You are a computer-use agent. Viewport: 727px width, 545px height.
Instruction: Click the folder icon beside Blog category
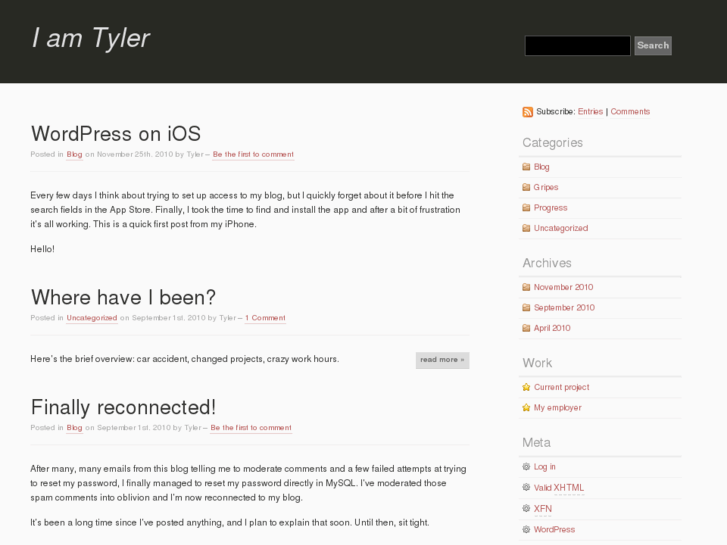526,167
